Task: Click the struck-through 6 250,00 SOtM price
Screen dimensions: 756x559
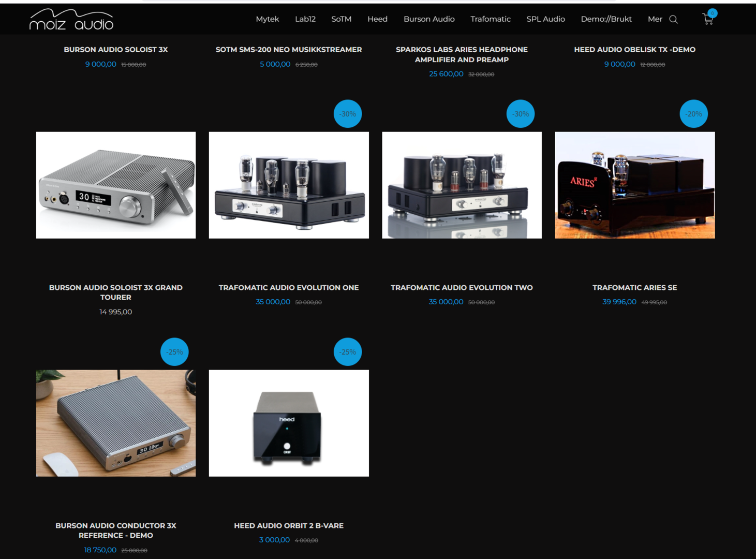Action: tap(306, 65)
